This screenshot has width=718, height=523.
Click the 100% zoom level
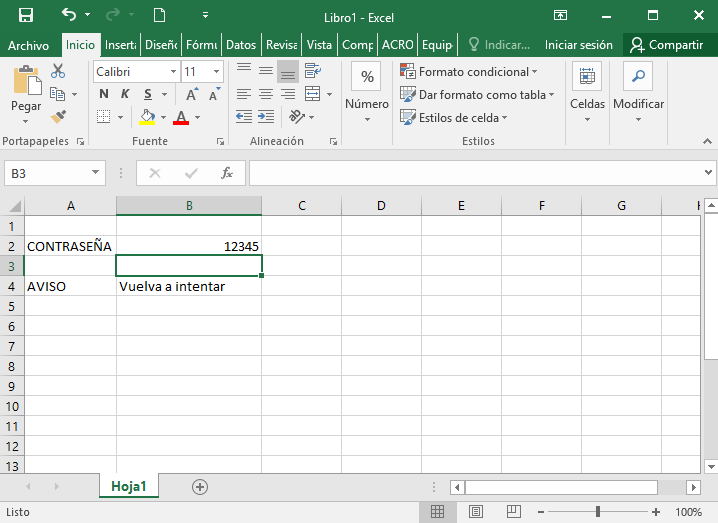tap(688, 512)
